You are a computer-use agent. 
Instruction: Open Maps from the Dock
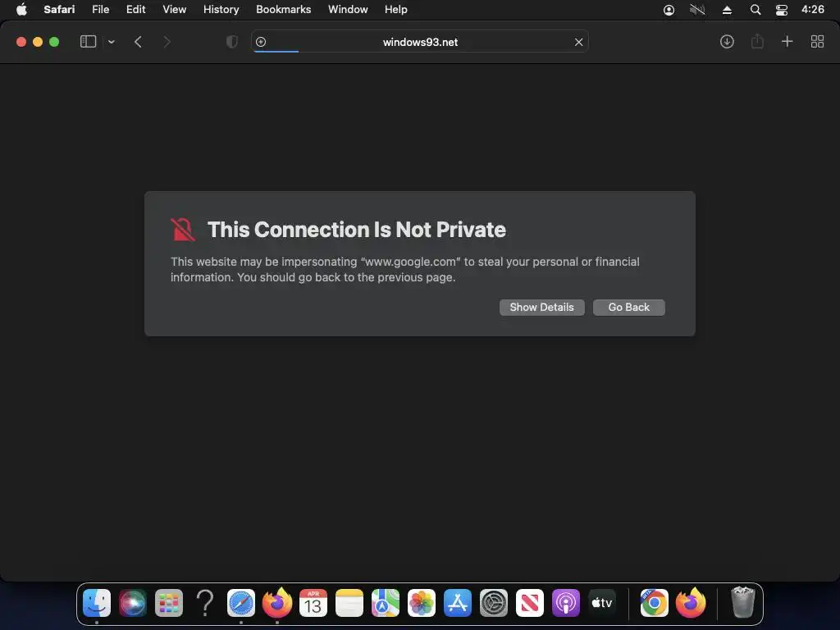click(x=386, y=603)
